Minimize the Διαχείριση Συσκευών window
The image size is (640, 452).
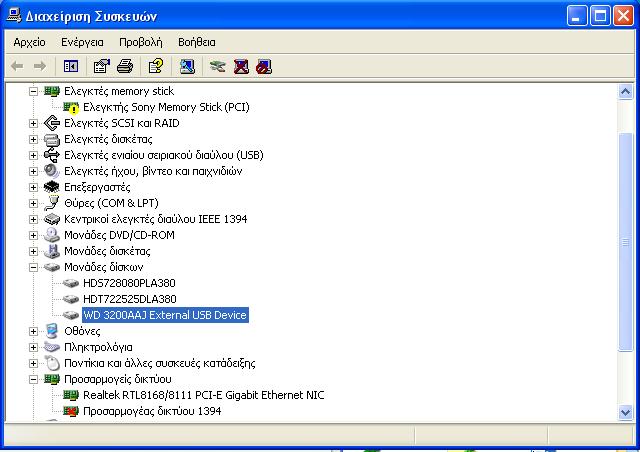click(x=576, y=16)
